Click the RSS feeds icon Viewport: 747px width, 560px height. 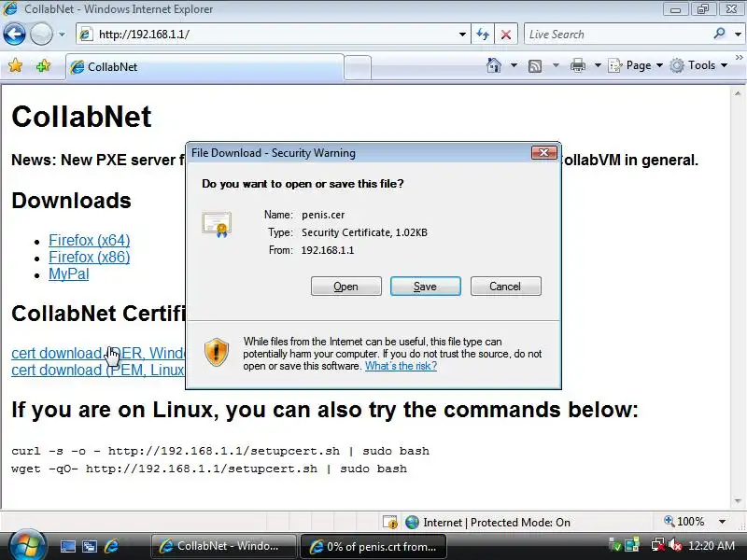click(x=535, y=65)
